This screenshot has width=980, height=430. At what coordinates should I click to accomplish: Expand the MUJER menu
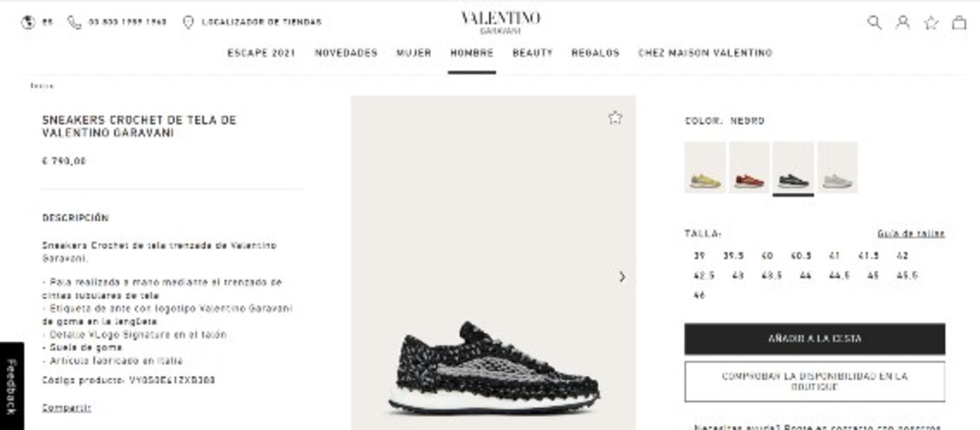[x=414, y=53]
